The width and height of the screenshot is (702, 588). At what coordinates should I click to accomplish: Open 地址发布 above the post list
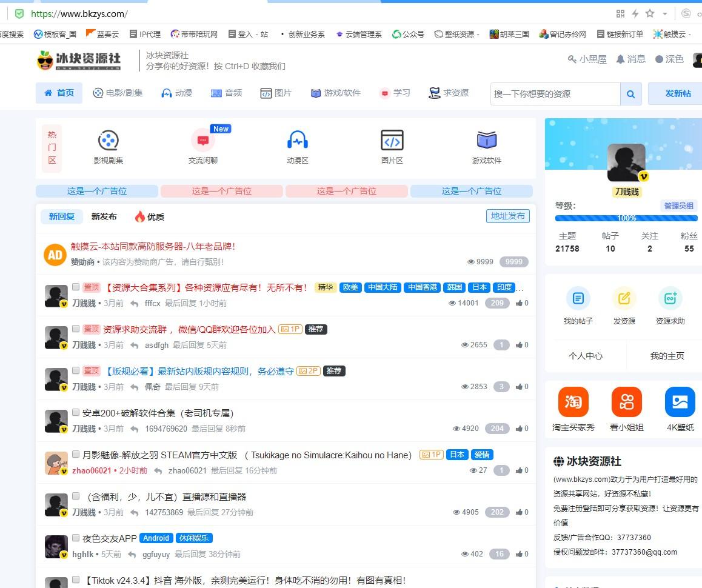[x=507, y=216]
